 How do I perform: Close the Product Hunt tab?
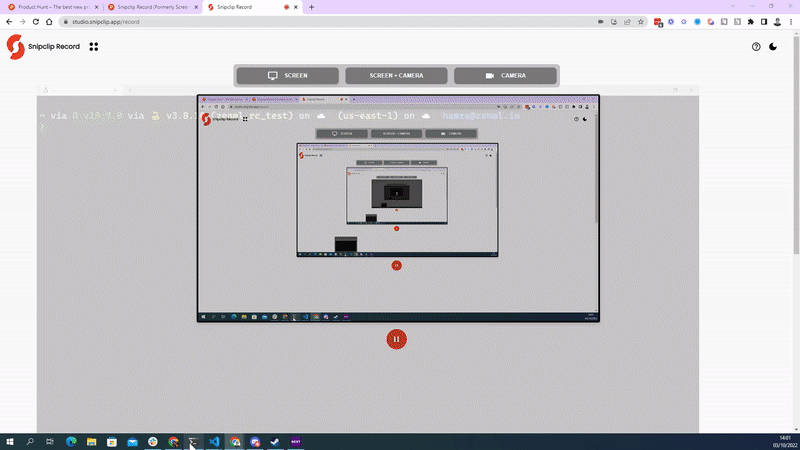(x=96, y=7)
